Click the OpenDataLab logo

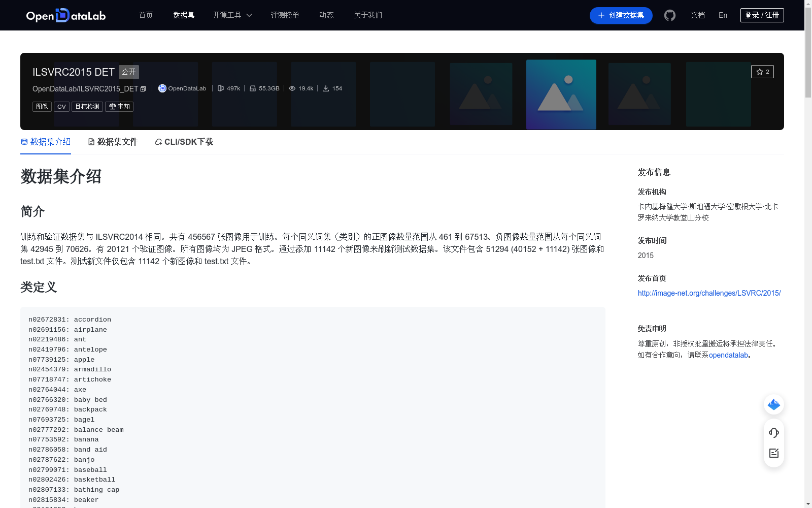click(x=66, y=15)
